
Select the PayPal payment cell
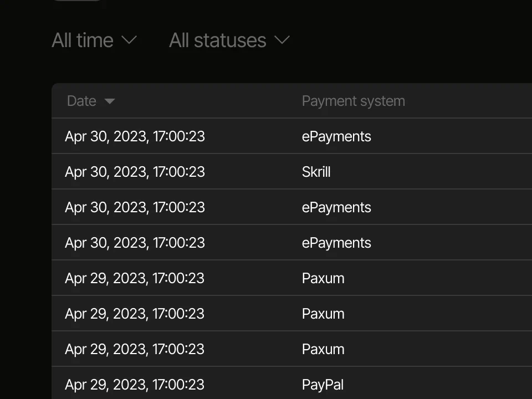point(323,385)
